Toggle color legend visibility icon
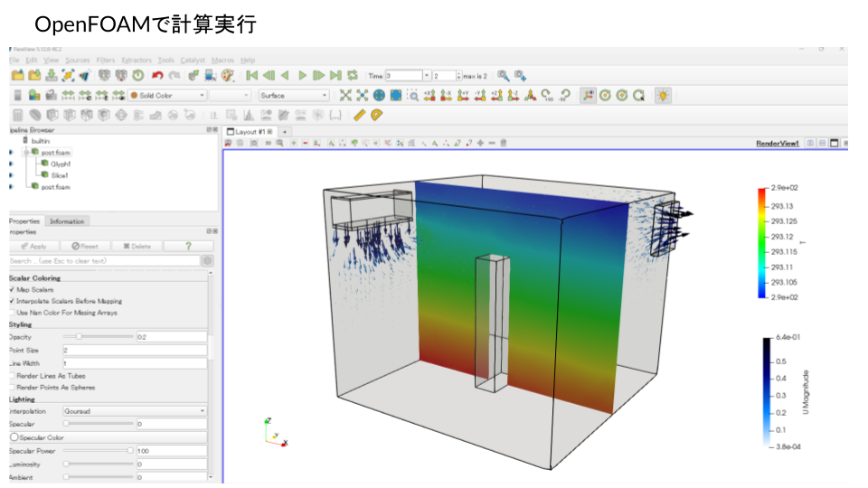Screen dimensions: 868x488 point(18,95)
